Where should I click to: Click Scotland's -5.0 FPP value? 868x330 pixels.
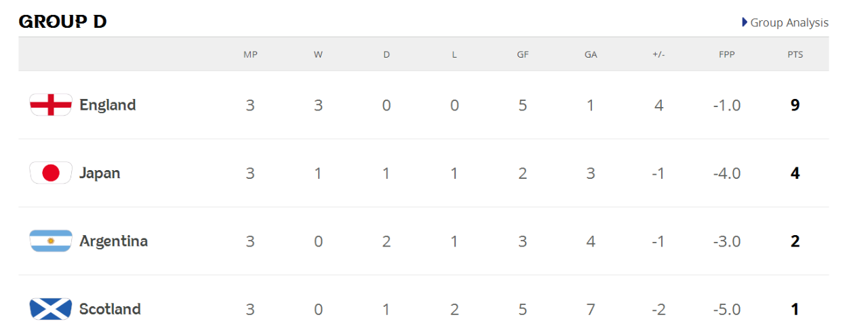[727, 309]
